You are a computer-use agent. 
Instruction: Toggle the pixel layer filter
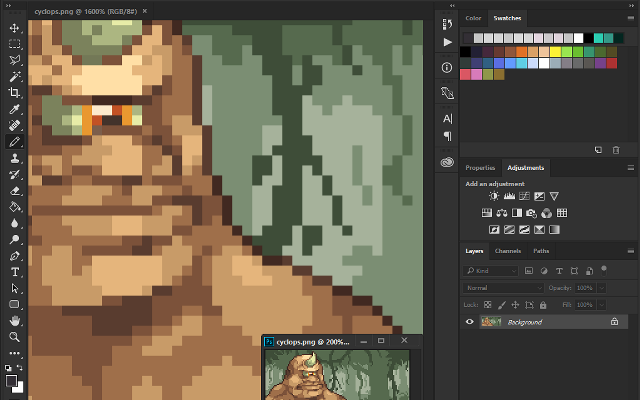529,271
